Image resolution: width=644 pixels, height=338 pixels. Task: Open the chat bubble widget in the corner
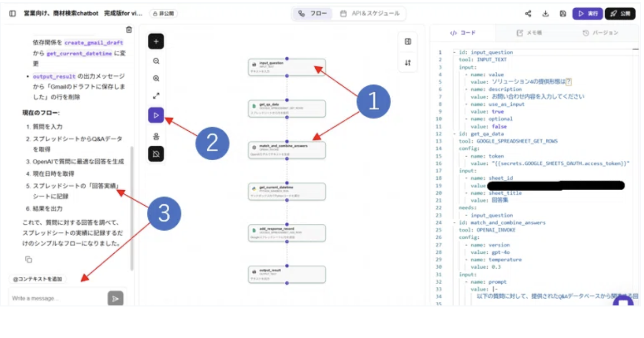pos(623,301)
